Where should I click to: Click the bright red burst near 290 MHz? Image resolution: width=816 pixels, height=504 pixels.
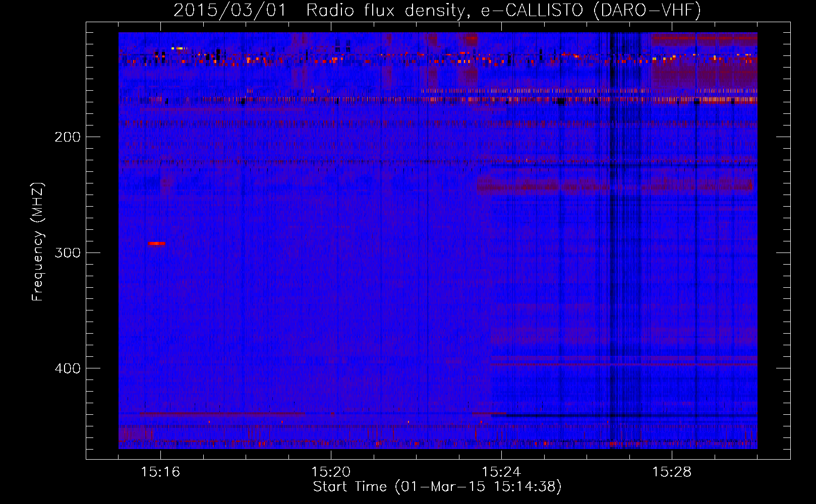tap(157, 243)
